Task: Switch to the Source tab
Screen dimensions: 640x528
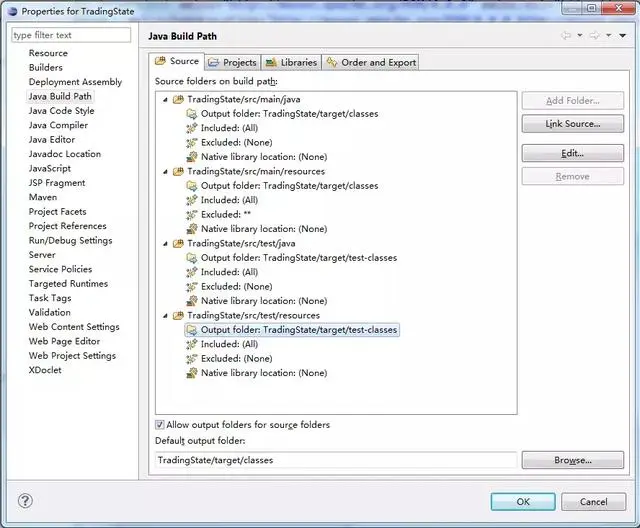Action: (x=177, y=61)
